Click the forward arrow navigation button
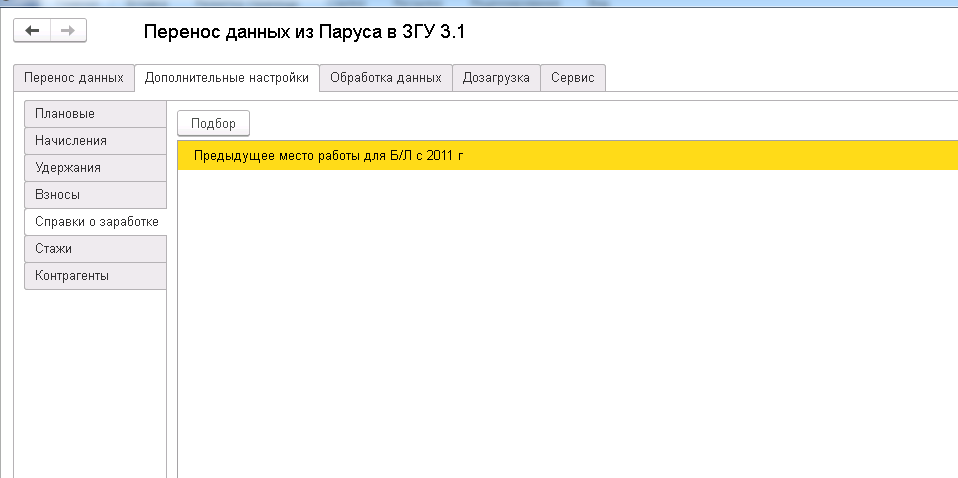This screenshot has width=958, height=478. (x=68, y=31)
